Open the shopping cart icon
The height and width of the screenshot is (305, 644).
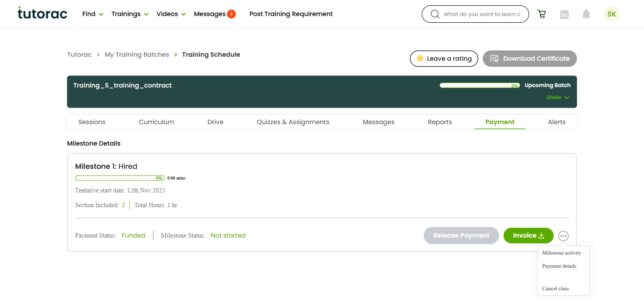point(542,14)
